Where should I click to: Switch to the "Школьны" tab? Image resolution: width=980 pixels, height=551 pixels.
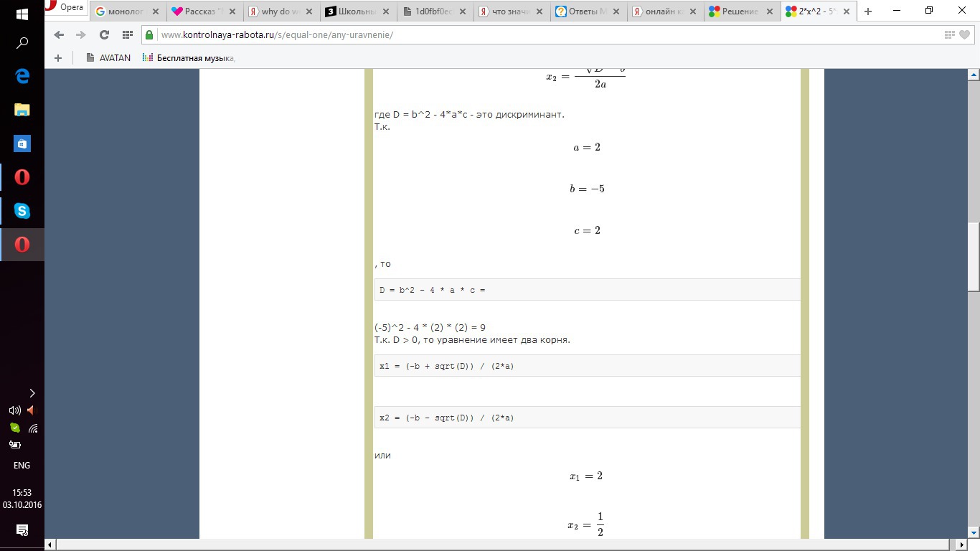point(357,11)
